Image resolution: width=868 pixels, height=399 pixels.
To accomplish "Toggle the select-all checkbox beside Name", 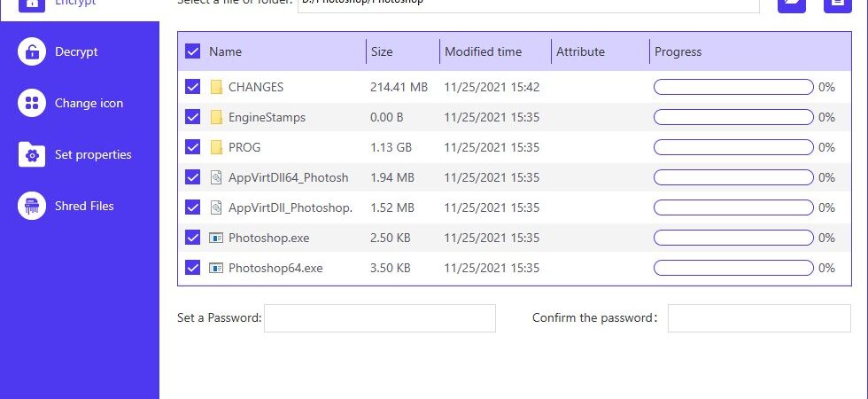I will (193, 51).
